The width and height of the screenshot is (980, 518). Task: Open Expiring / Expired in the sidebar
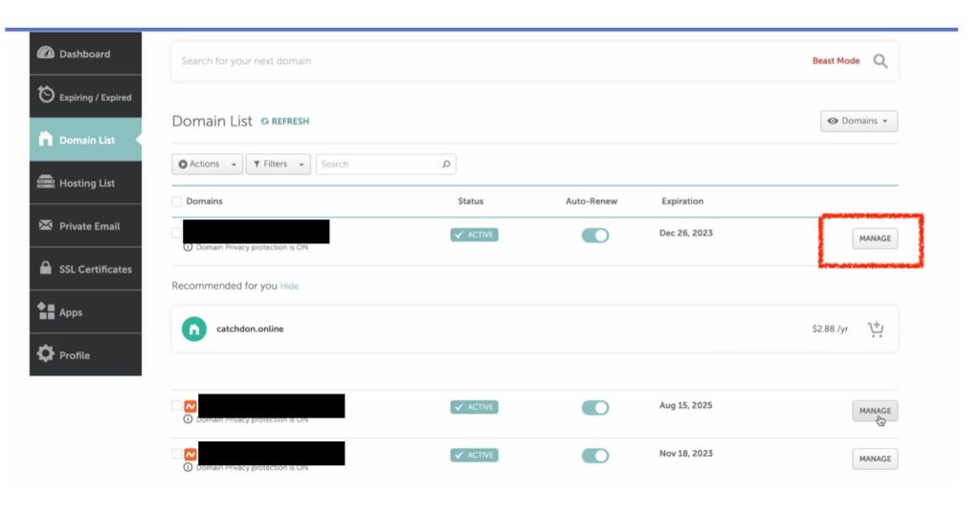coord(86,97)
